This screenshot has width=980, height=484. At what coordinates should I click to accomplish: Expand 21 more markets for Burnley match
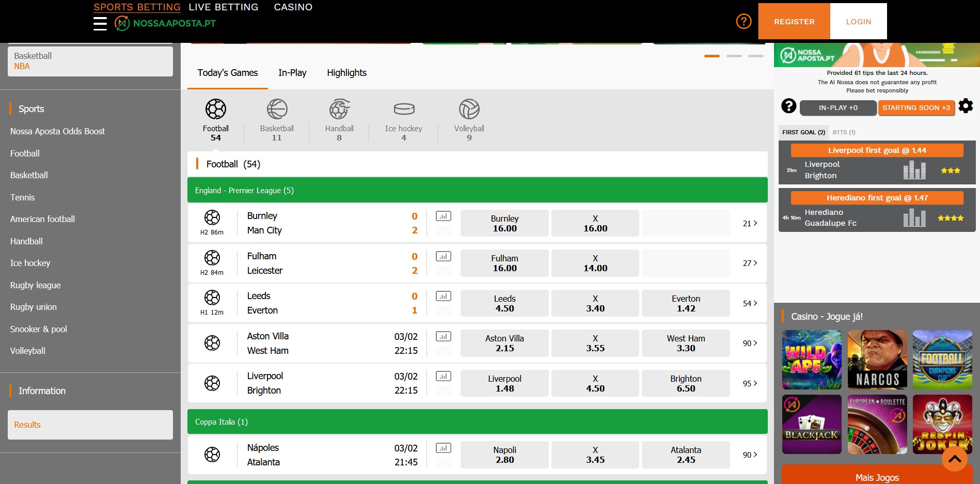coord(750,223)
